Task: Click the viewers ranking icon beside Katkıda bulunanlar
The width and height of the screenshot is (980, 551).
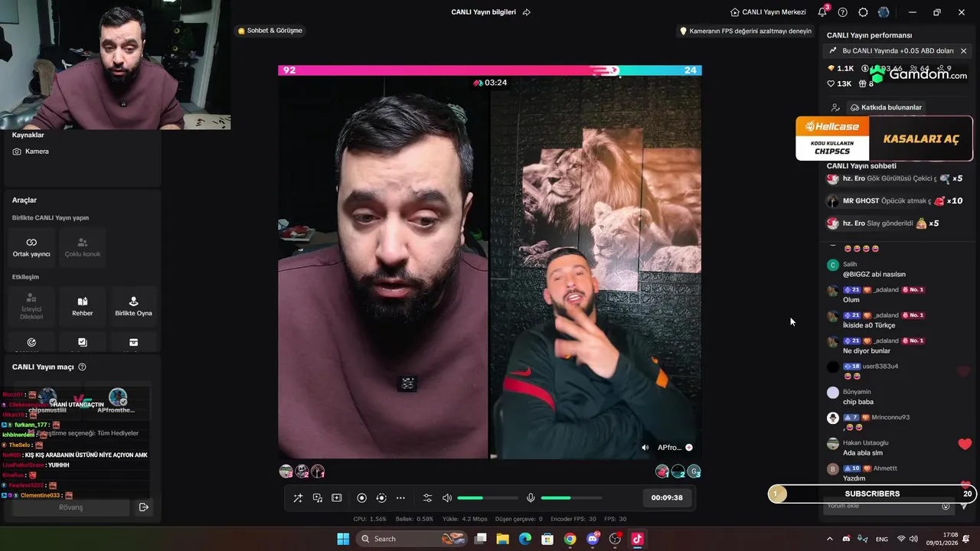Action: point(835,108)
